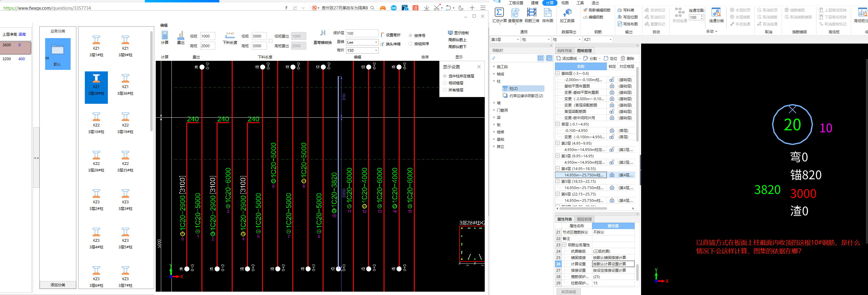
Task: Collapse 柱 node in navigation tree
Action: tap(494, 81)
